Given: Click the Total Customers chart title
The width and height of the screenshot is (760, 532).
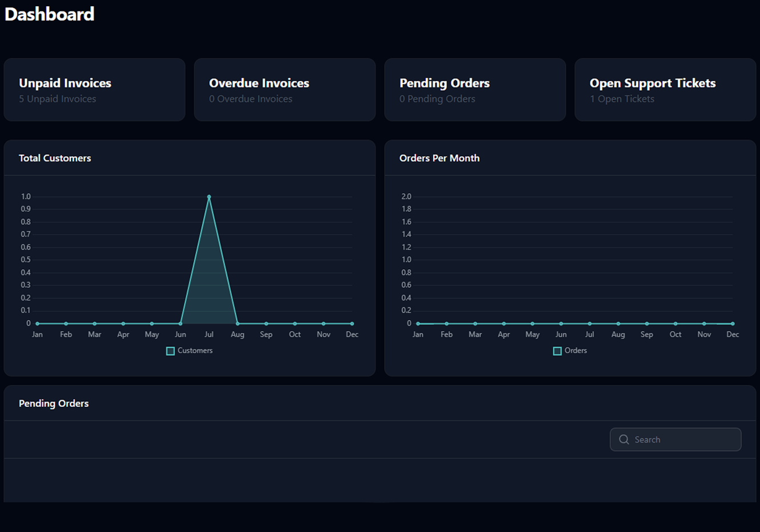Looking at the screenshot, I should [x=55, y=158].
